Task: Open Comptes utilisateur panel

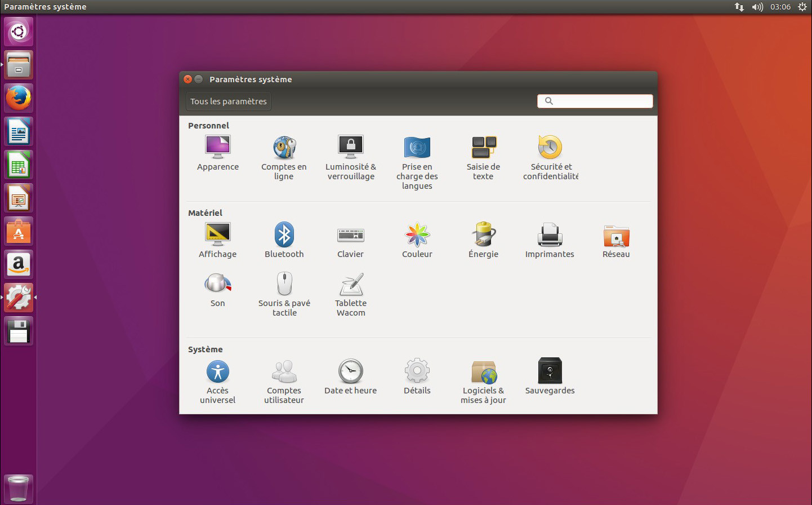Action: click(284, 382)
